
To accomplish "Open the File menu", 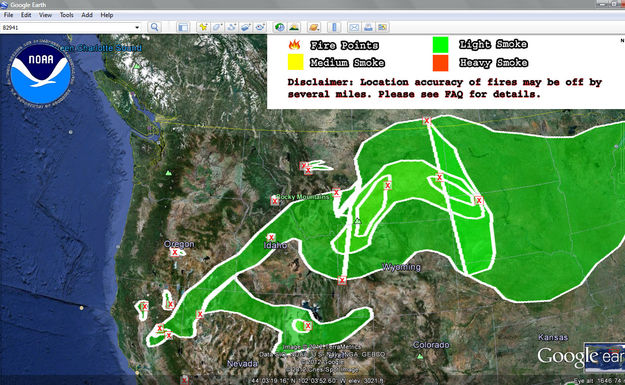I will [x=8, y=15].
